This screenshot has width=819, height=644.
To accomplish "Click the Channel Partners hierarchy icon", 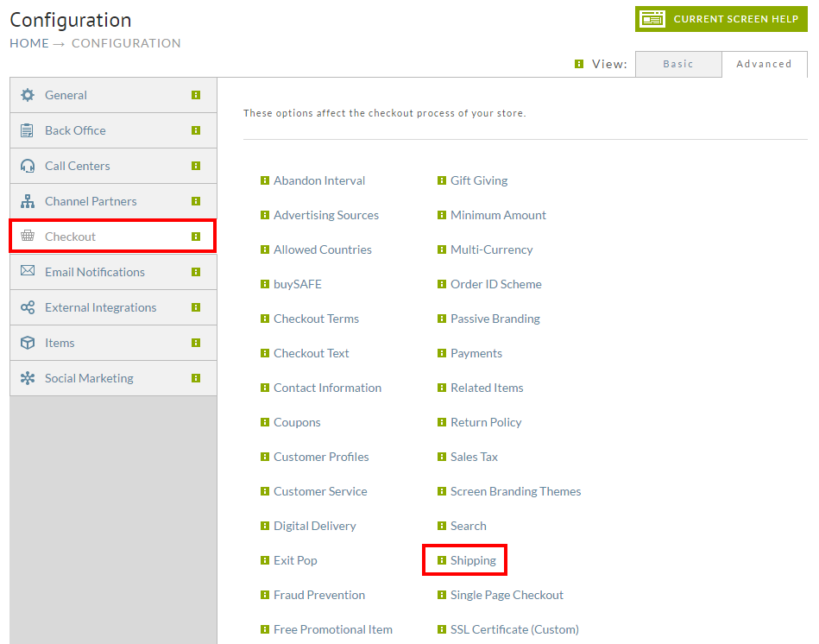I will coord(28,201).
